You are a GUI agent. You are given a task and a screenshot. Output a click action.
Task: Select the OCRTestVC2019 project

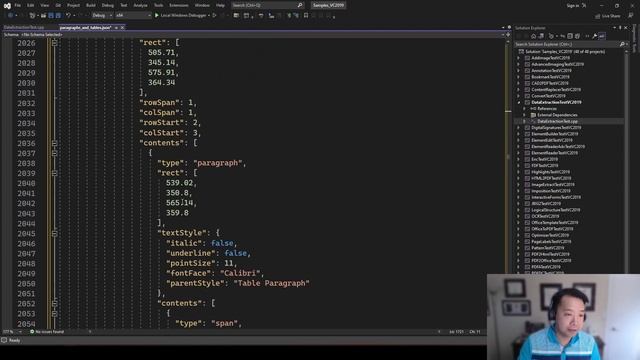tap(545, 216)
